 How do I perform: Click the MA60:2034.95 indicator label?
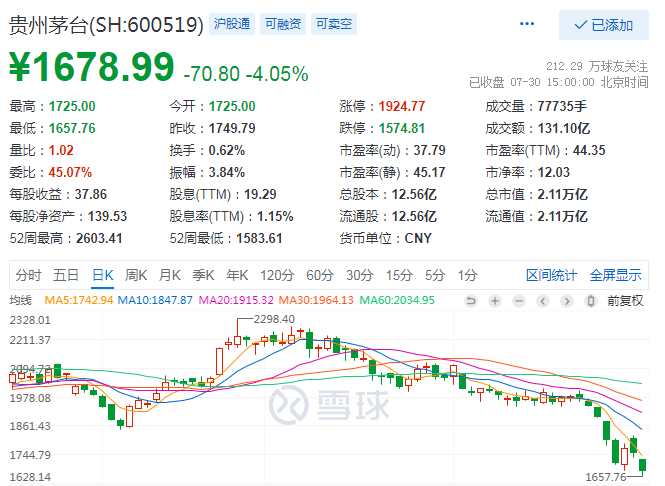[397, 300]
